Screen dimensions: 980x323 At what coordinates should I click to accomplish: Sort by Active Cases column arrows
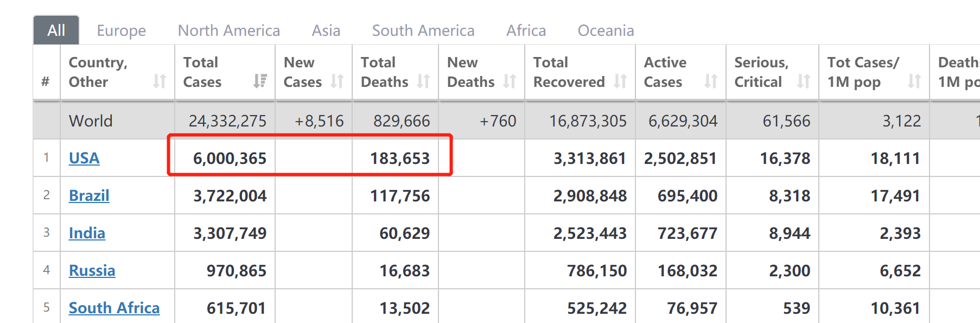tap(710, 81)
